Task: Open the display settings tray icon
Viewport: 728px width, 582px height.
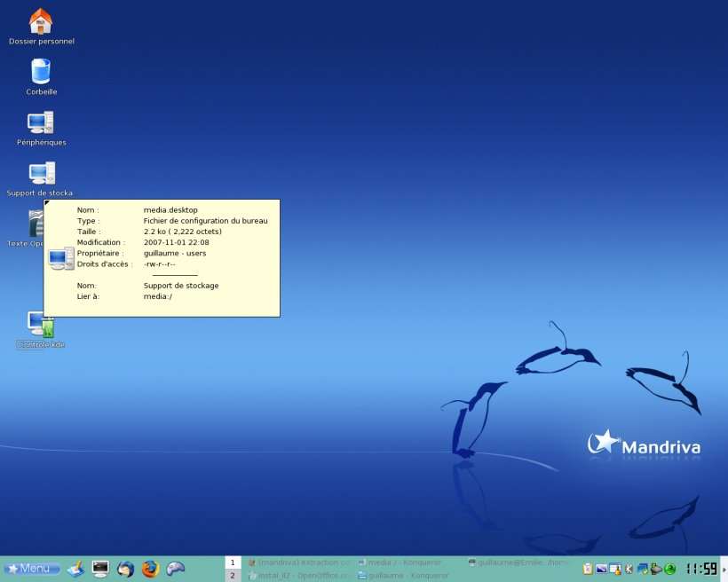Action: point(602,569)
